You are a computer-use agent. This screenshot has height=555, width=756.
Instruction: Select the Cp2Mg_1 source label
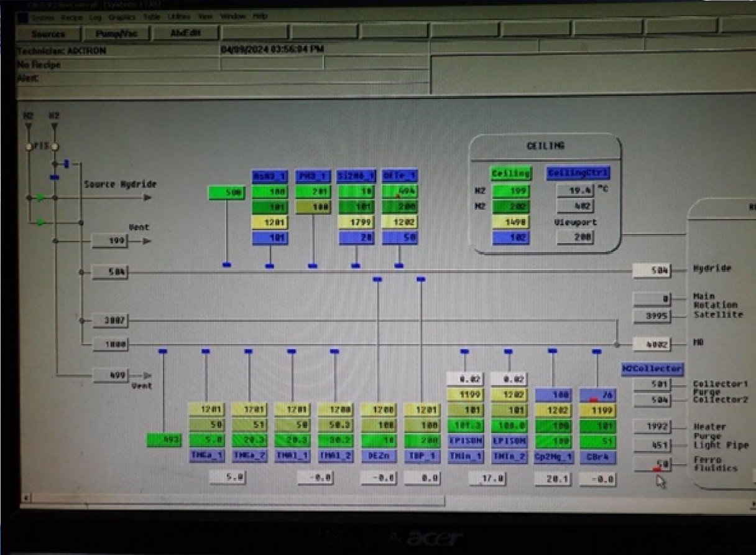(x=553, y=456)
